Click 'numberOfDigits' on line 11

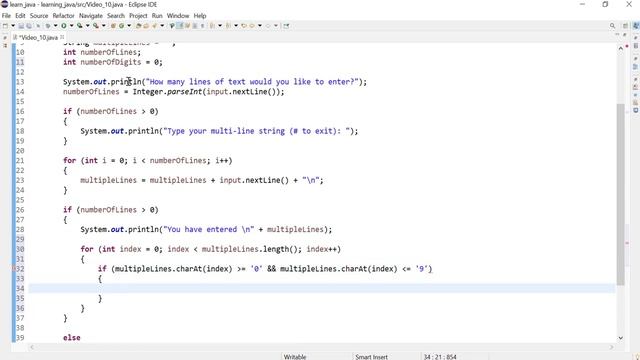111,62
